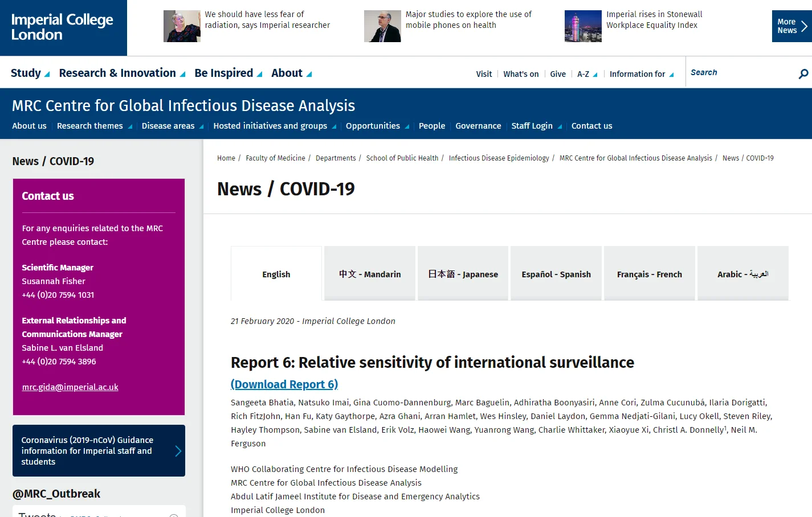The height and width of the screenshot is (517, 812).
Task: Click the mrc.gida@imperial.ac.uk email link
Action: [70, 387]
